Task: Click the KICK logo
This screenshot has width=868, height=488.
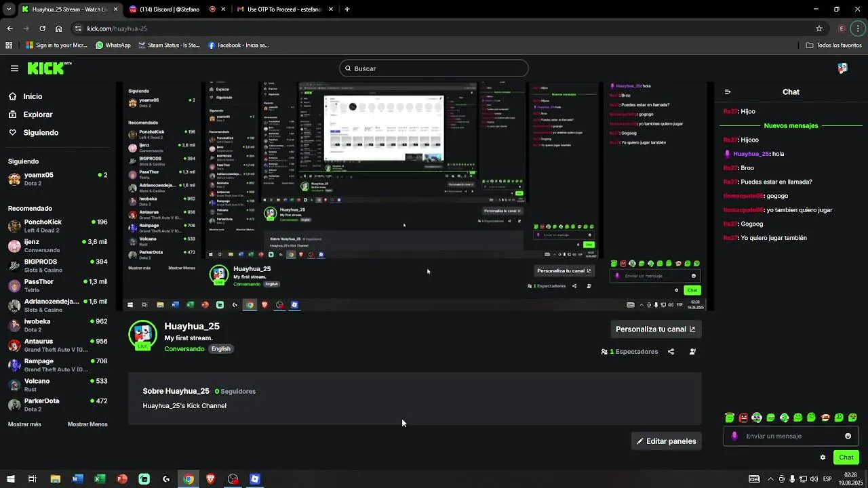Action: [x=50, y=68]
